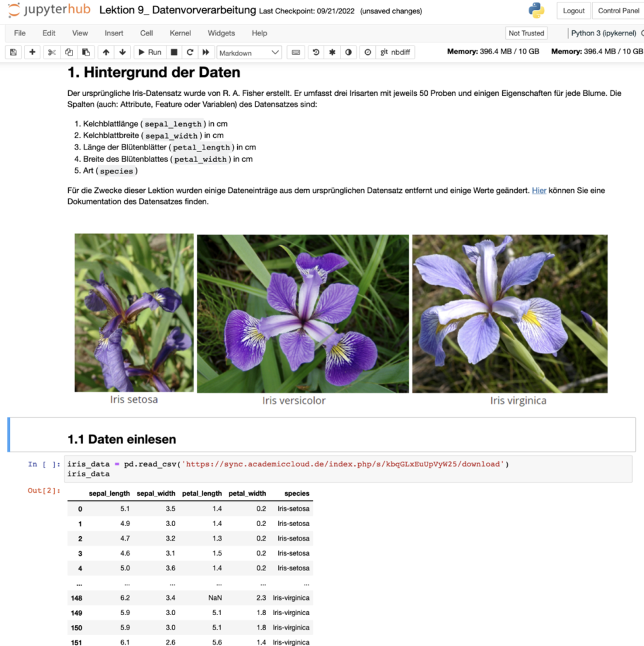The width and height of the screenshot is (644, 646).
Task: Interrupt the kernel with stop icon
Action: point(174,52)
